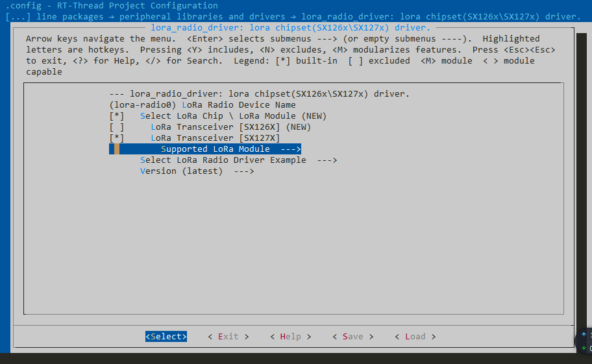The image size is (592, 364).
Task: Click the < Load > button
Action: click(415, 337)
